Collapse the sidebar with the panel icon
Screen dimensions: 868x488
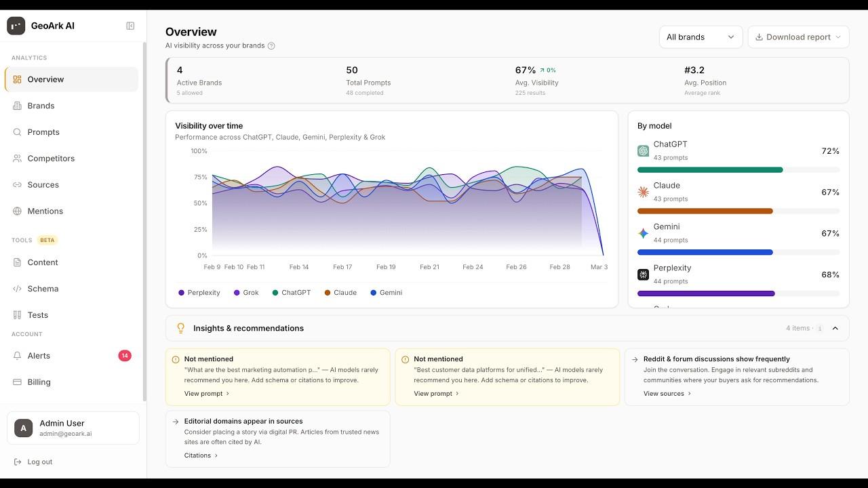point(130,25)
